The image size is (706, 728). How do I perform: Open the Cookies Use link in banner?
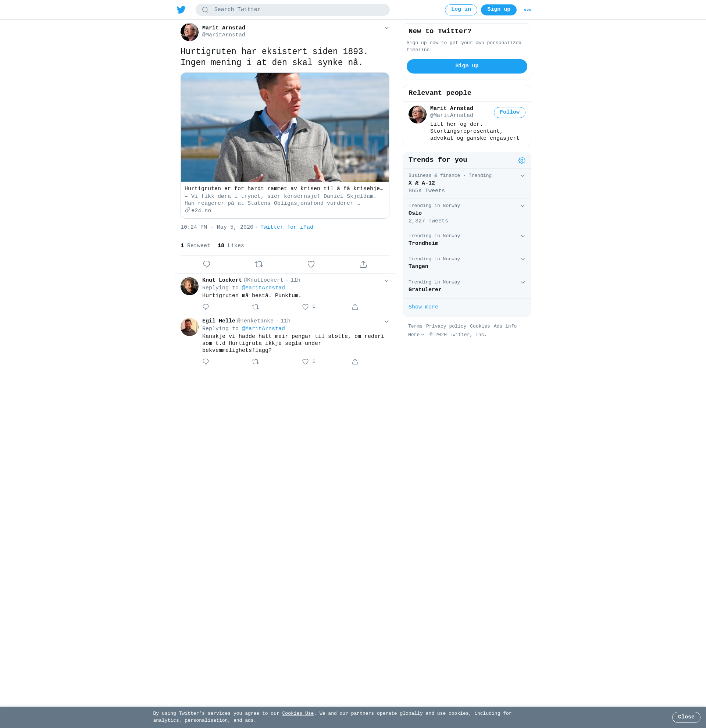coord(298,714)
